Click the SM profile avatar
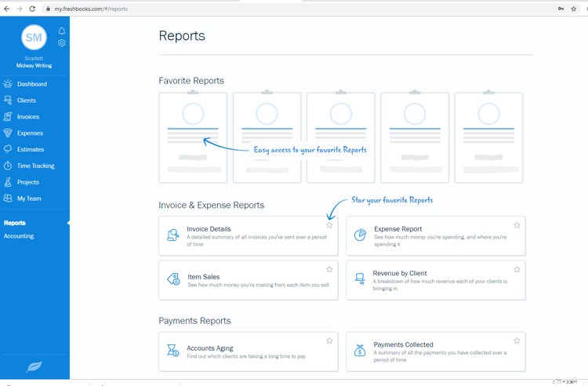Image resolution: width=588 pixels, height=386 pixels. click(x=34, y=37)
